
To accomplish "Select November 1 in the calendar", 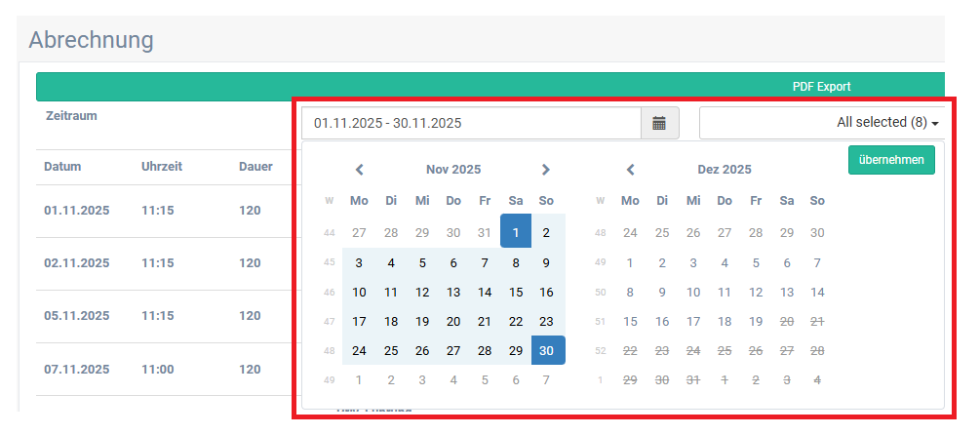I will (x=515, y=232).
